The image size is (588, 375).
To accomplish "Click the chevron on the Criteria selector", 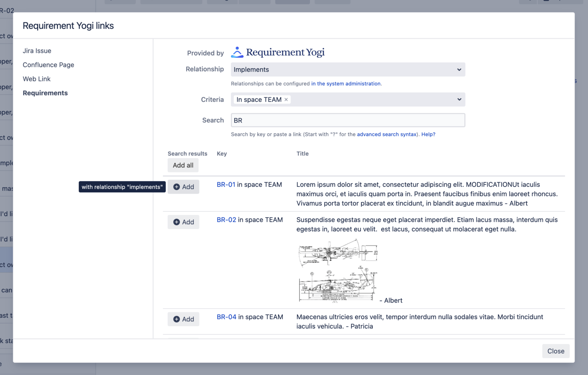I will tap(459, 99).
